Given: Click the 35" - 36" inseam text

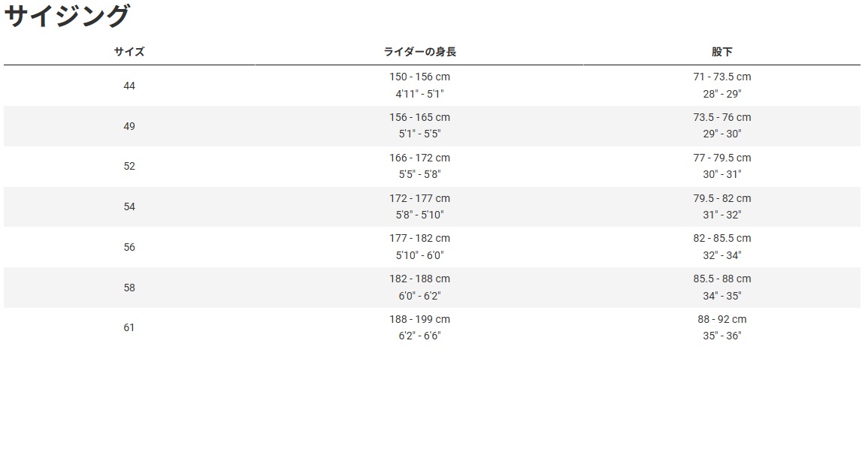Looking at the screenshot, I should coord(721,336).
